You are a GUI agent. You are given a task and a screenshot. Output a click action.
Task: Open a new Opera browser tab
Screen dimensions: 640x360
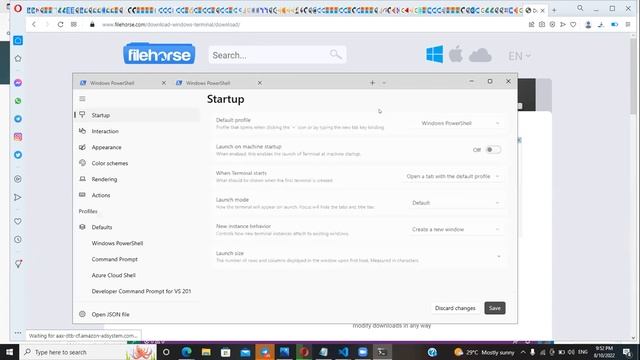[554, 10]
